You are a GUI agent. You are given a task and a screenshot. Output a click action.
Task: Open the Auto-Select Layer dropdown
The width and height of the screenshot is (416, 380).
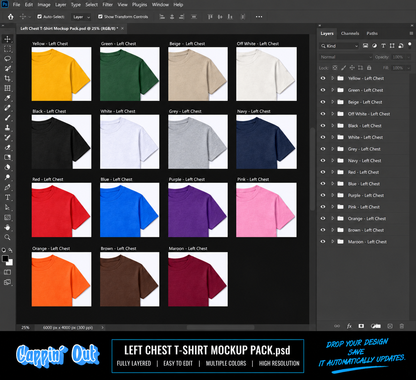81,17
